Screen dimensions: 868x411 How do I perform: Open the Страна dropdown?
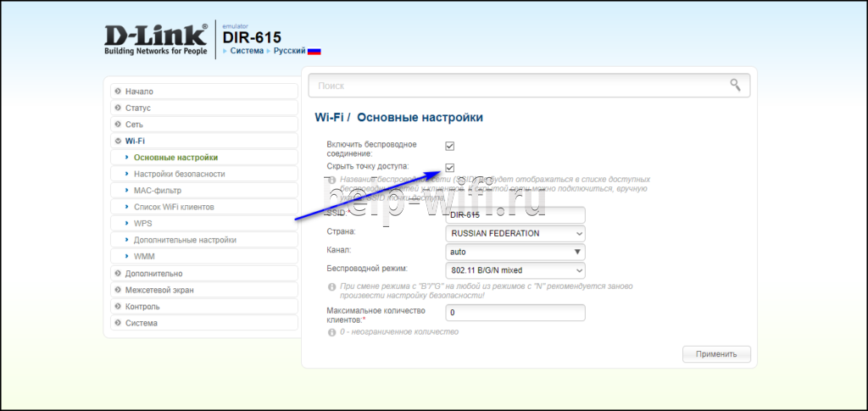[515, 233]
